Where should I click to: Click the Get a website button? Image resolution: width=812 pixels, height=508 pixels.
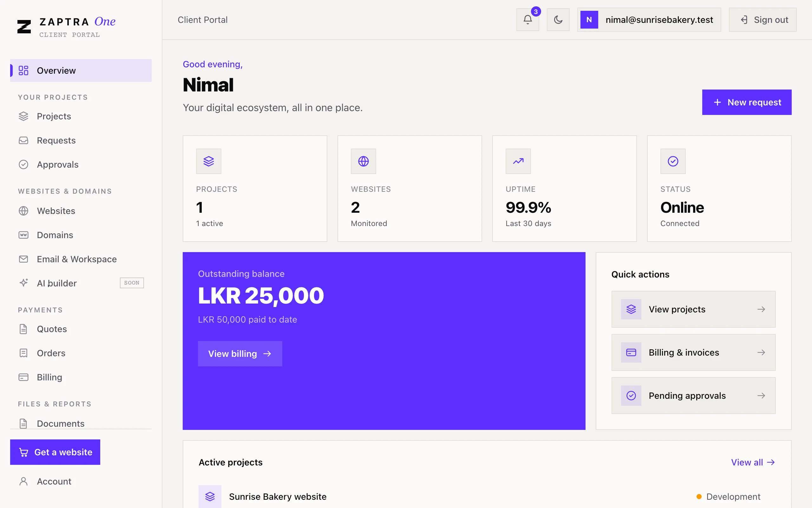coord(55,452)
